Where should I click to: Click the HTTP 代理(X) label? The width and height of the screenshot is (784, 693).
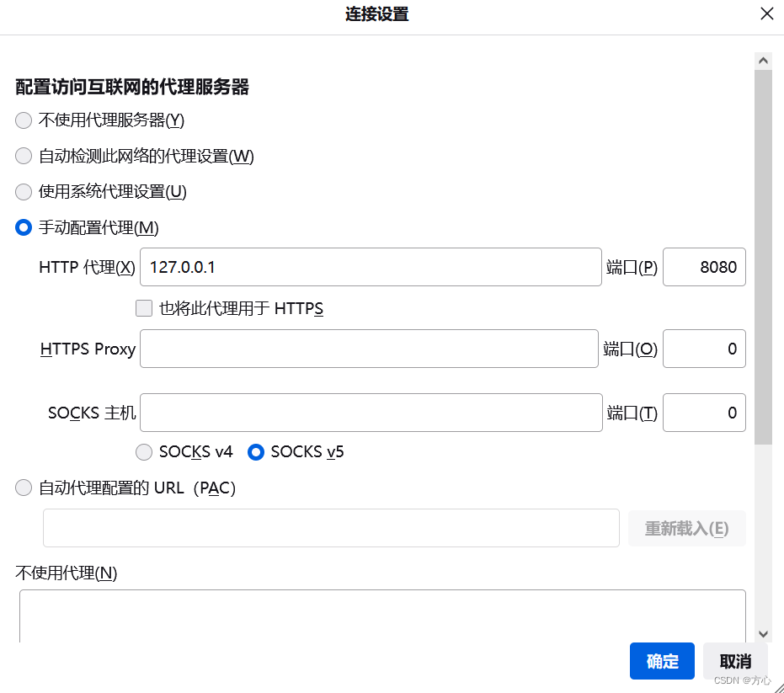click(x=87, y=268)
